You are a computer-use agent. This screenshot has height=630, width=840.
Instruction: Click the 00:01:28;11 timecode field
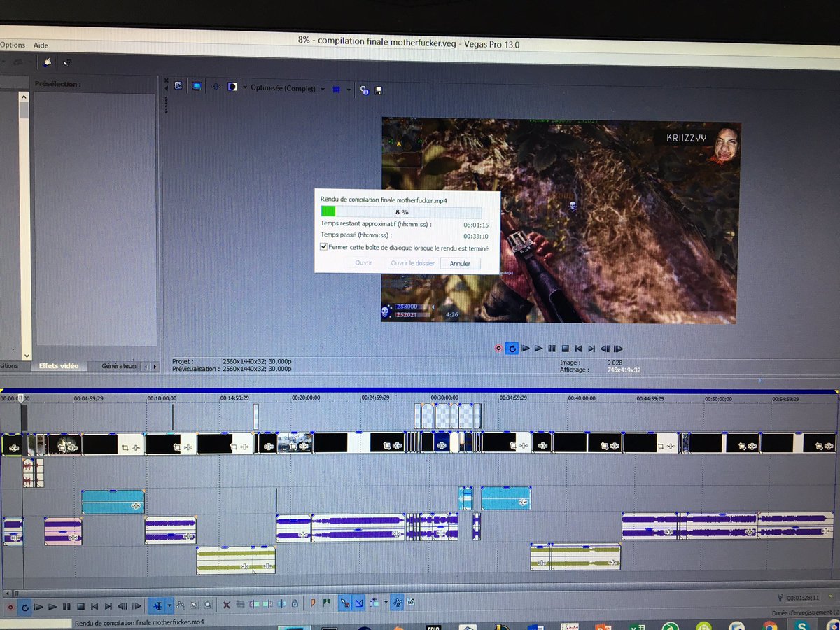coord(802,598)
